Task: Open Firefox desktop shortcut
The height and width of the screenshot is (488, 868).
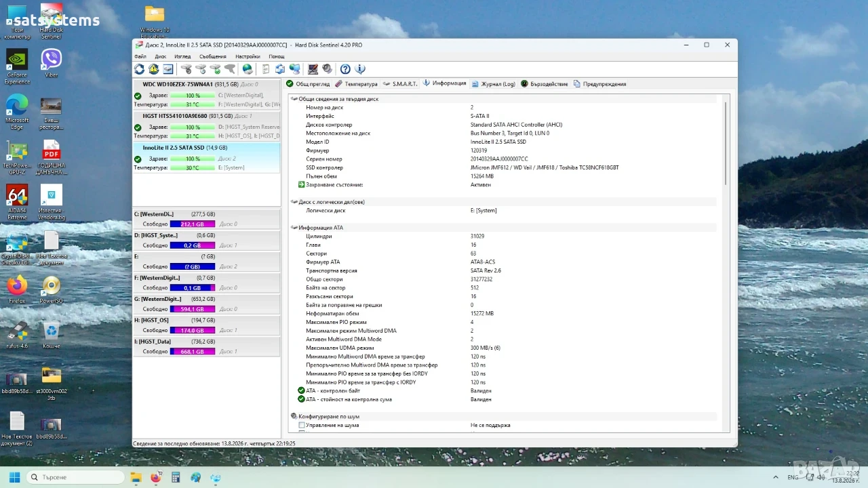Action: [17, 290]
